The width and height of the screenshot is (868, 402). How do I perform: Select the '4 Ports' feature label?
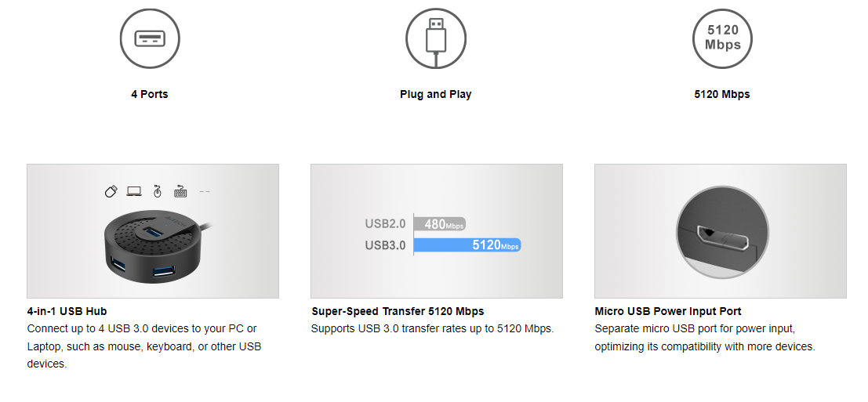pos(149,94)
